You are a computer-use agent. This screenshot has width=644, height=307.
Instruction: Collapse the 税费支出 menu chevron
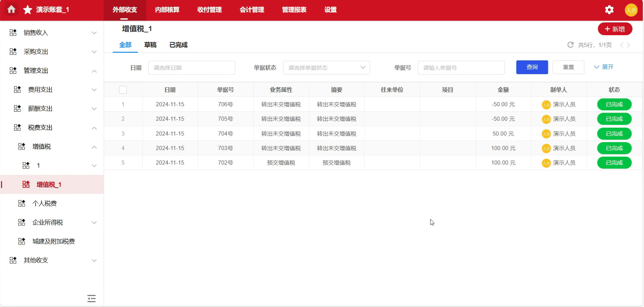pyautogui.click(x=94, y=128)
